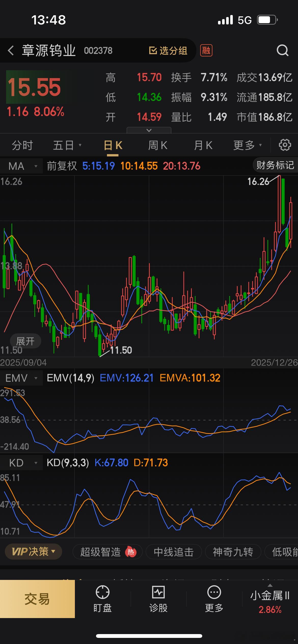Expand the quote details chevron under the stats
The width and height of the screenshot is (298, 644).
tap(149, 130)
